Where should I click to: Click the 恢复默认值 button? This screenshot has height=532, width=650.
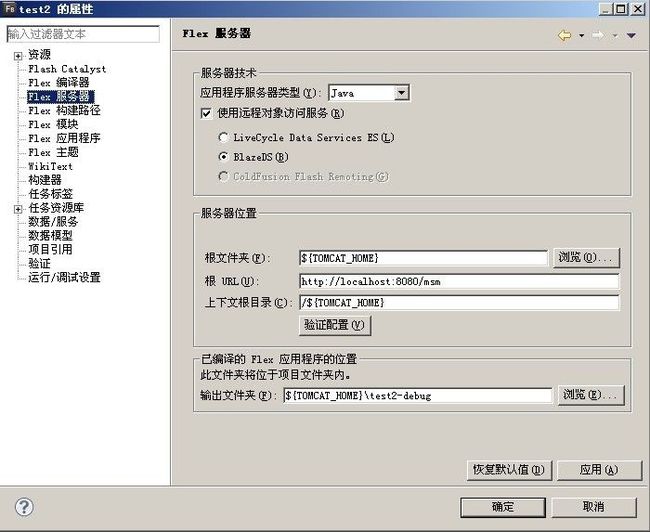pyautogui.click(x=509, y=470)
